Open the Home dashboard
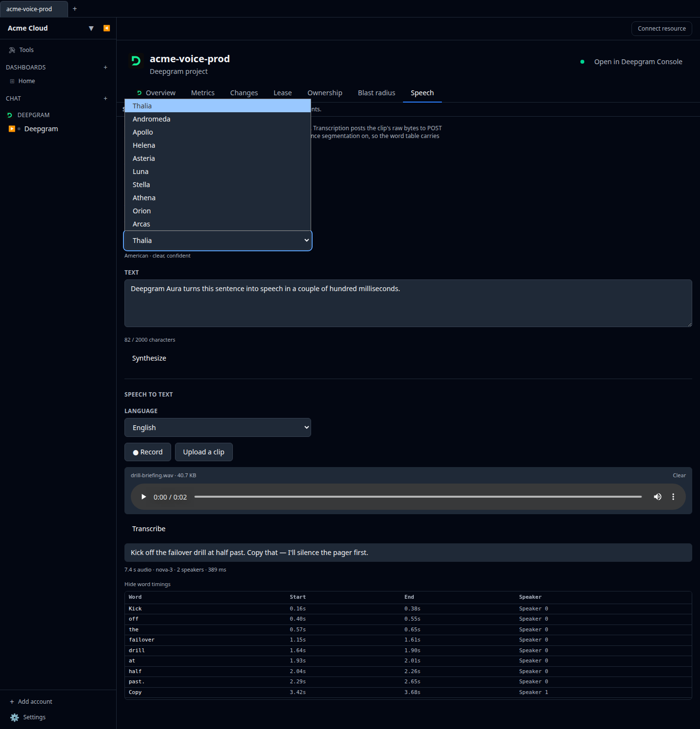 tap(27, 81)
